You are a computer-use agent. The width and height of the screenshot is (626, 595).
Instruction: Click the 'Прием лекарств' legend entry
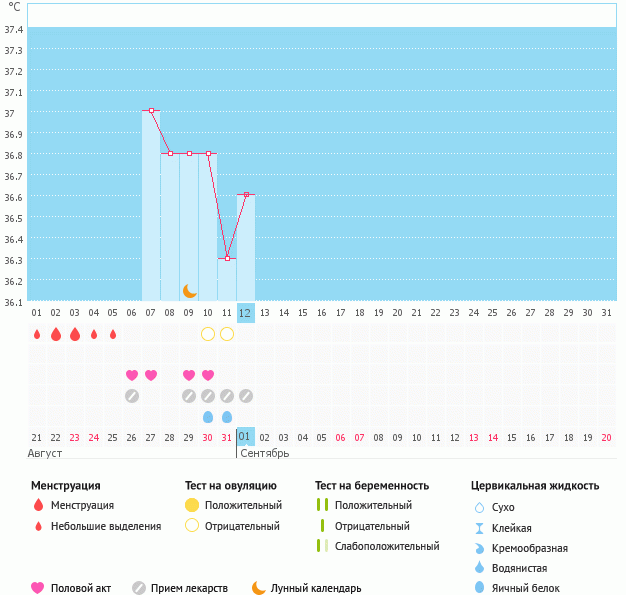[189, 588]
